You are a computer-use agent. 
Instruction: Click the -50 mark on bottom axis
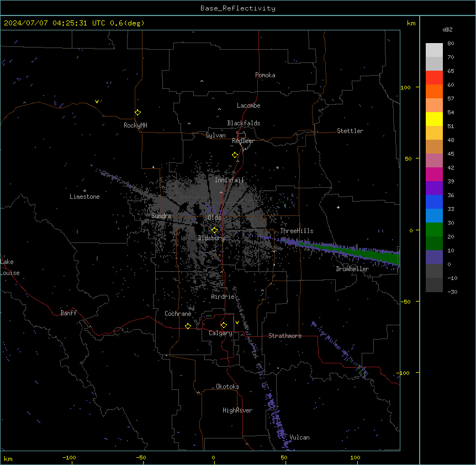pyautogui.click(x=141, y=457)
